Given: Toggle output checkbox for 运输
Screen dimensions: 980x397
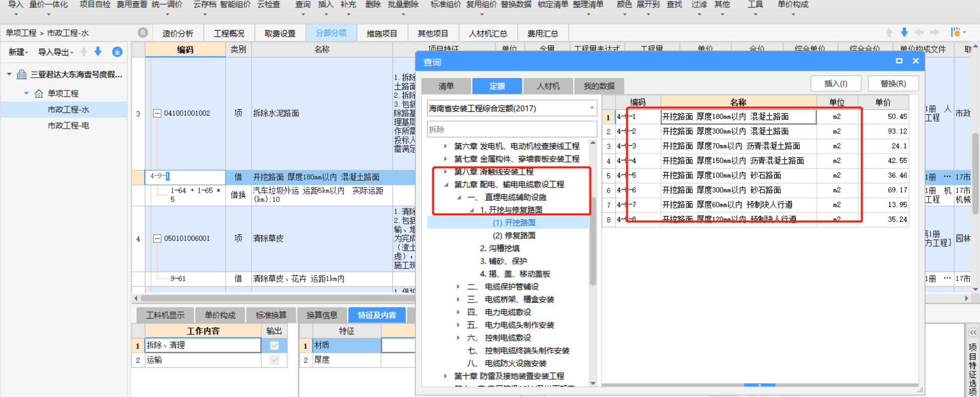Looking at the screenshot, I should (x=274, y=360).
